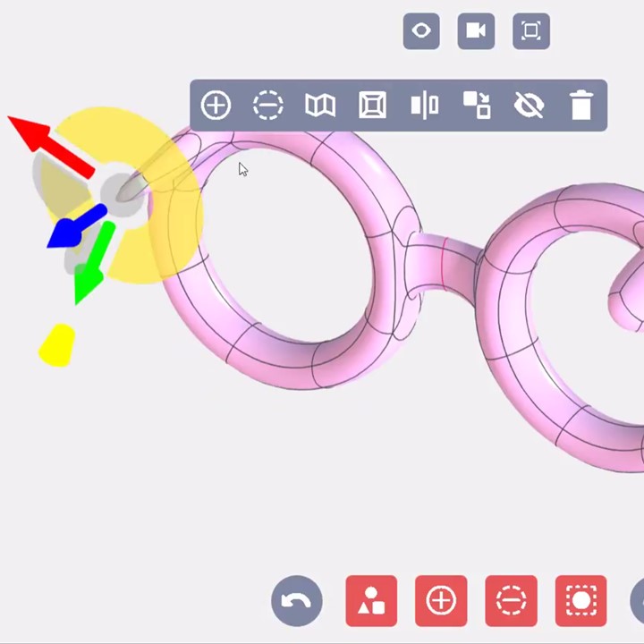Click the red dashed circle minus button
Screen dimensions: 644x644
(511, 600)
